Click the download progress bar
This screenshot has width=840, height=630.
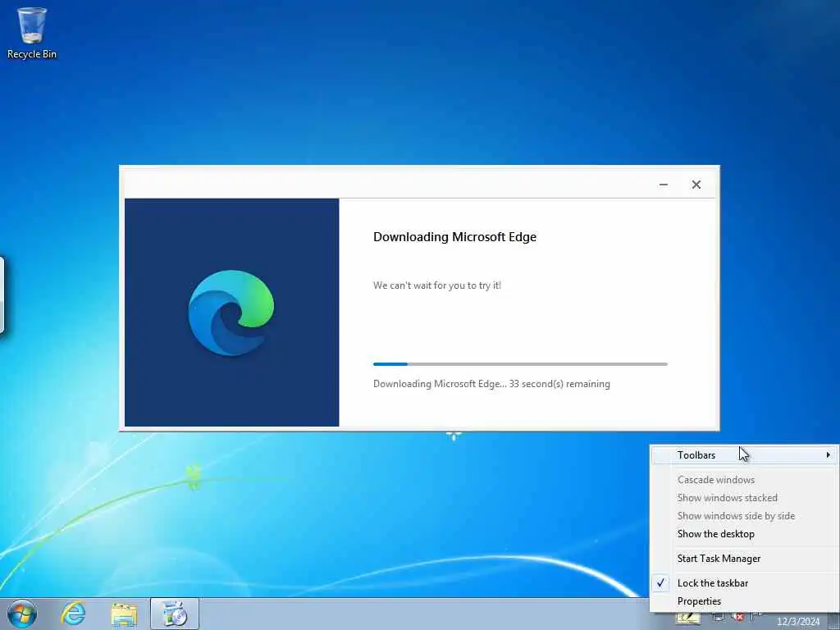520,364
